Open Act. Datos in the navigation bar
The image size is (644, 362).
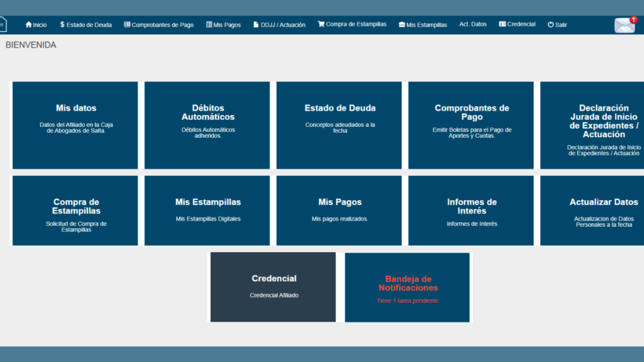click(x=473, y=25)
